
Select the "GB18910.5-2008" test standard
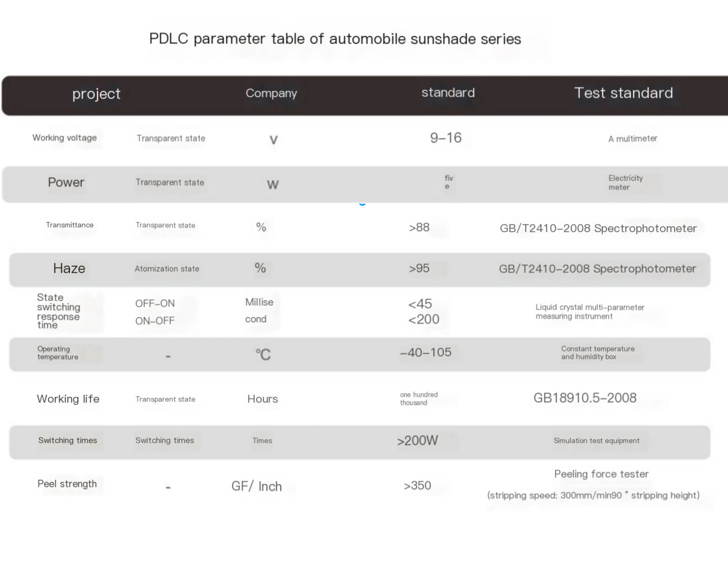click(x=585, y=398)
